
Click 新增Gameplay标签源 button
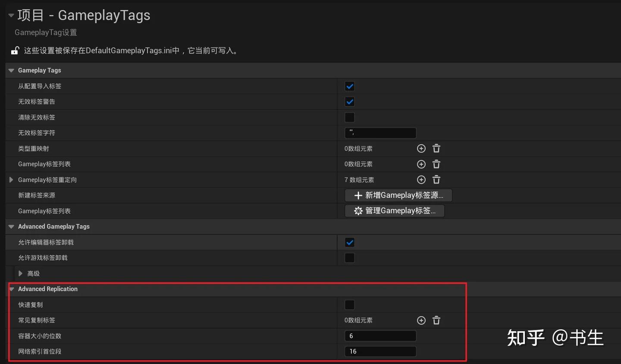tap(398, 195)
